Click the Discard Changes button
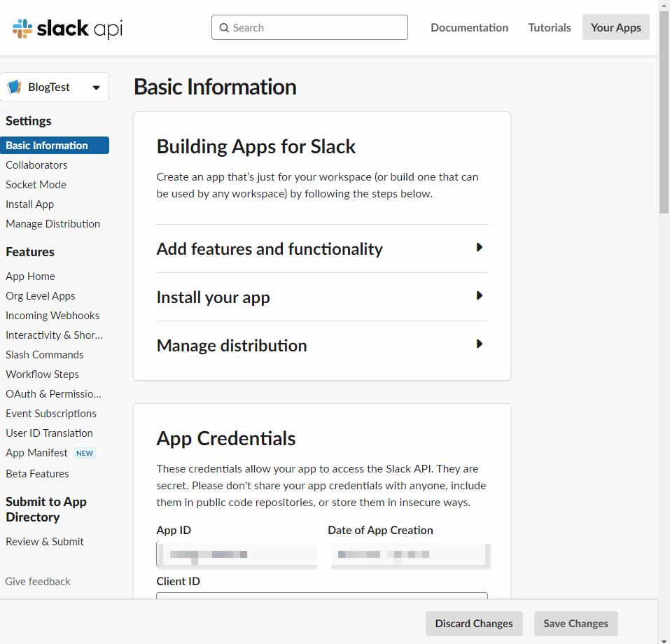Screen dimensions: 670x644 point(474,624)
